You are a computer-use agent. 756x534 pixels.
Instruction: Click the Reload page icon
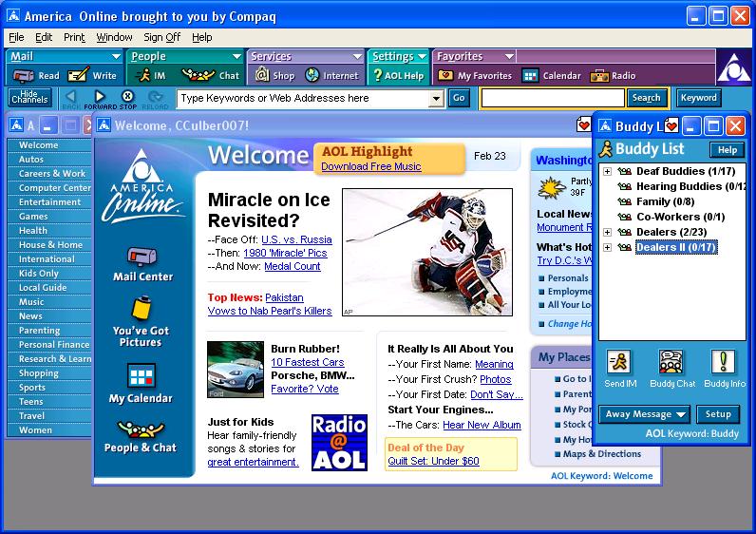[x=155, y=99]
